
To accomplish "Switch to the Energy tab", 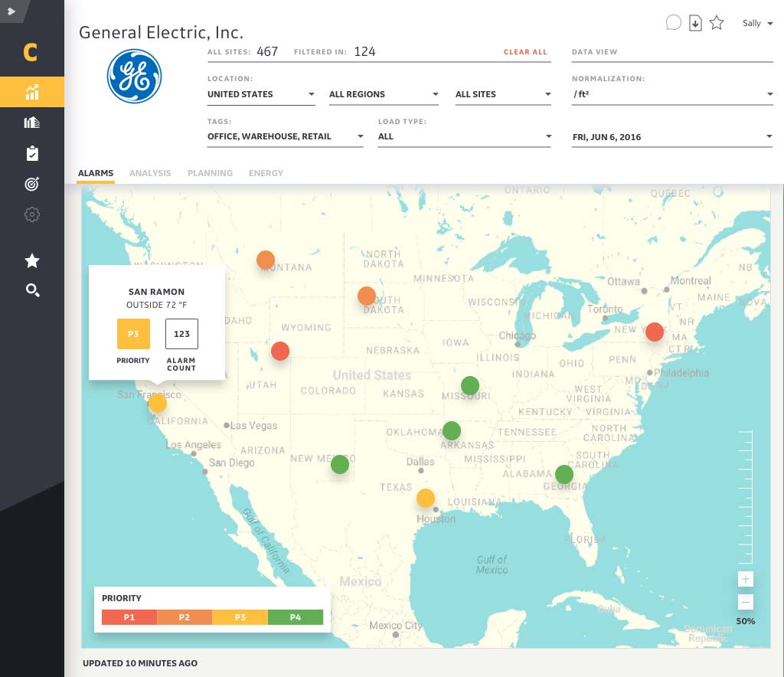I will click(266, 173).
